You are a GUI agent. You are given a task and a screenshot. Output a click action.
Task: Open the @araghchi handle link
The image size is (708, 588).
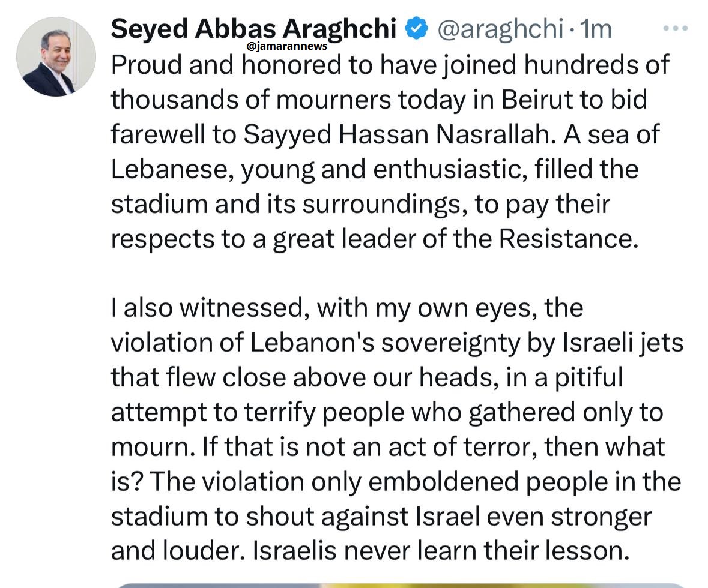pyautogui.click(x=500, y=28)
